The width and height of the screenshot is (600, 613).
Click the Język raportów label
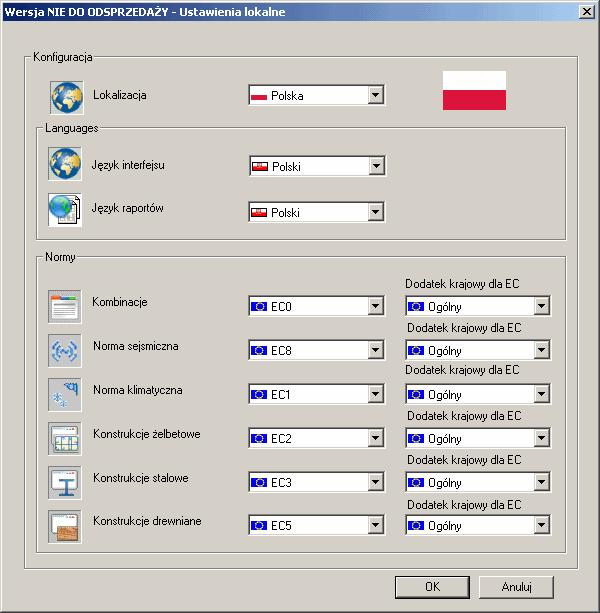[x=127, y=208]
